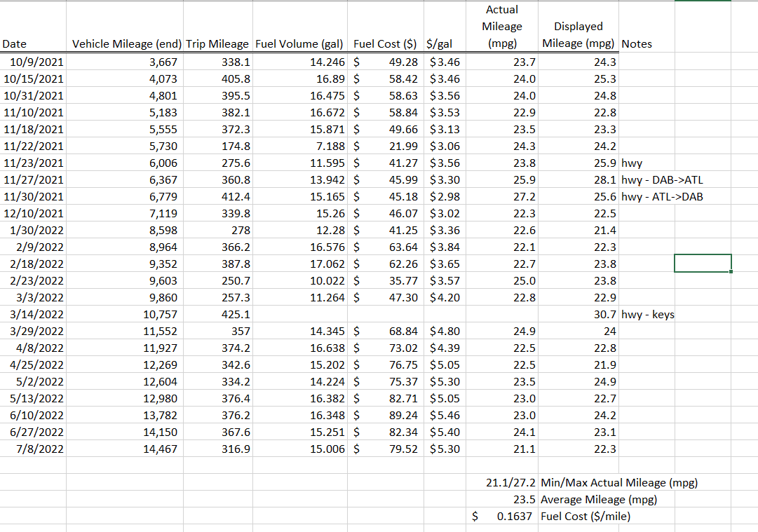Click the 'Fuel Cost ($/mile)' label
Image resolution: width=758 pixels, height=532 pixels.
(x=586, y=517)
